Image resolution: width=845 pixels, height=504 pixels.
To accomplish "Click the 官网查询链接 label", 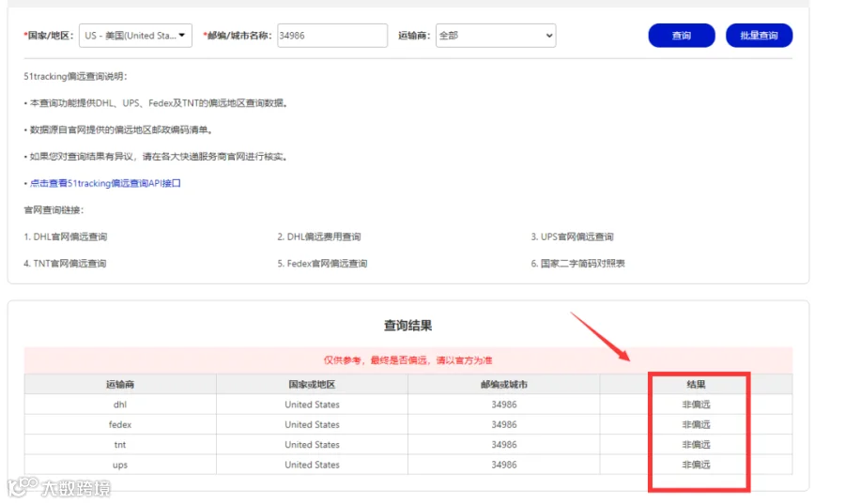I will [54, 210].
